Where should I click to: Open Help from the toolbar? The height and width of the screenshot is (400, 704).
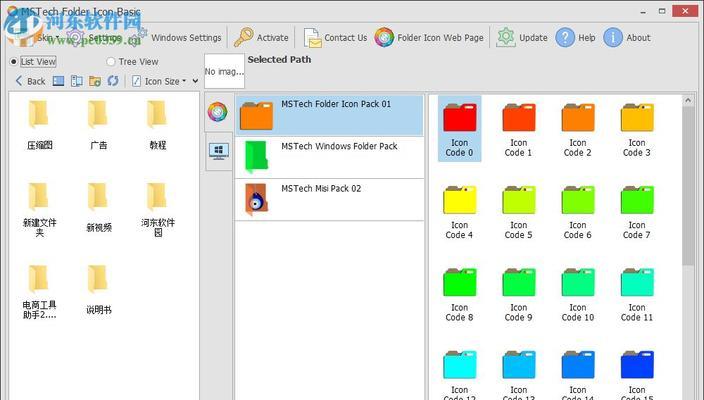576,38
